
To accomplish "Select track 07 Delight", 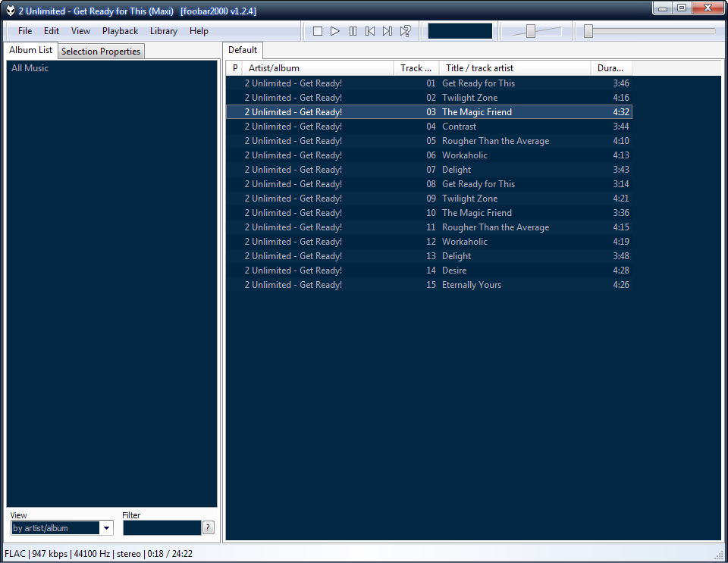I will coord(429,170).
